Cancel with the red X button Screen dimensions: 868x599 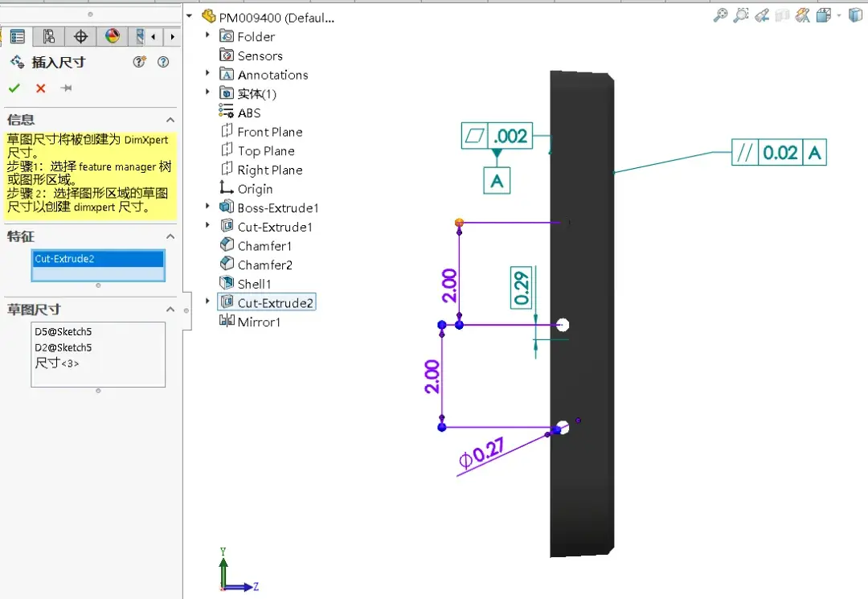[x=40, y=89]
